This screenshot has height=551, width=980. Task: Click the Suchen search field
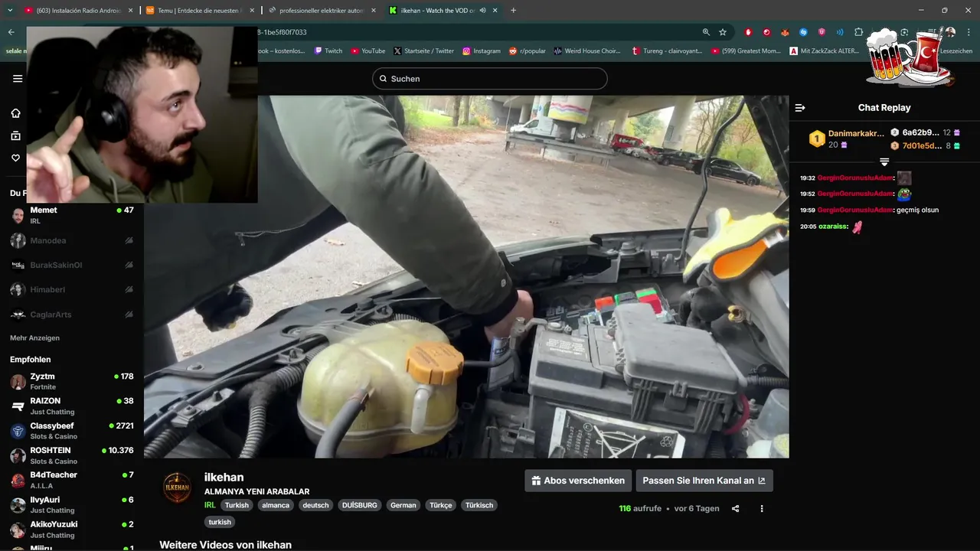[490, 79]
